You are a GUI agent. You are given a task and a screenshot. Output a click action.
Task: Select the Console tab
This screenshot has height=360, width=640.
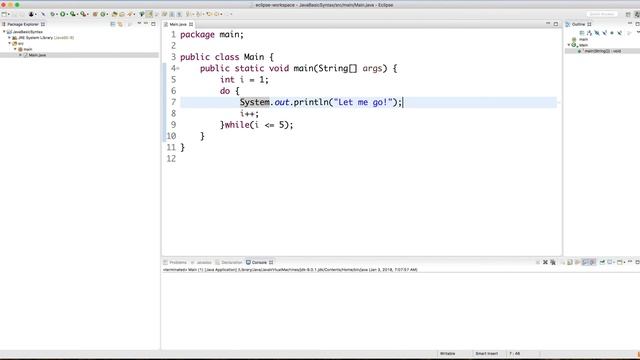click(259, 262)
